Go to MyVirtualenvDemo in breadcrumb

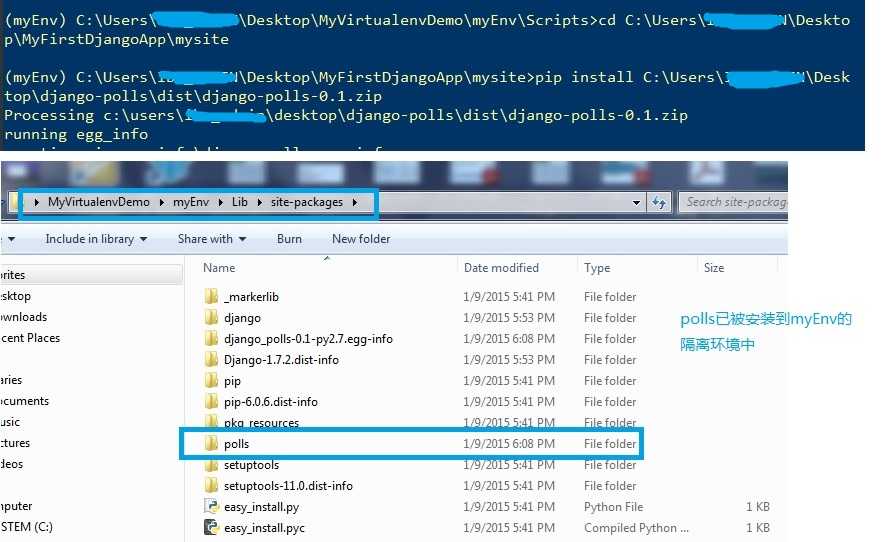pyautogui.click(x=99, y=202)
